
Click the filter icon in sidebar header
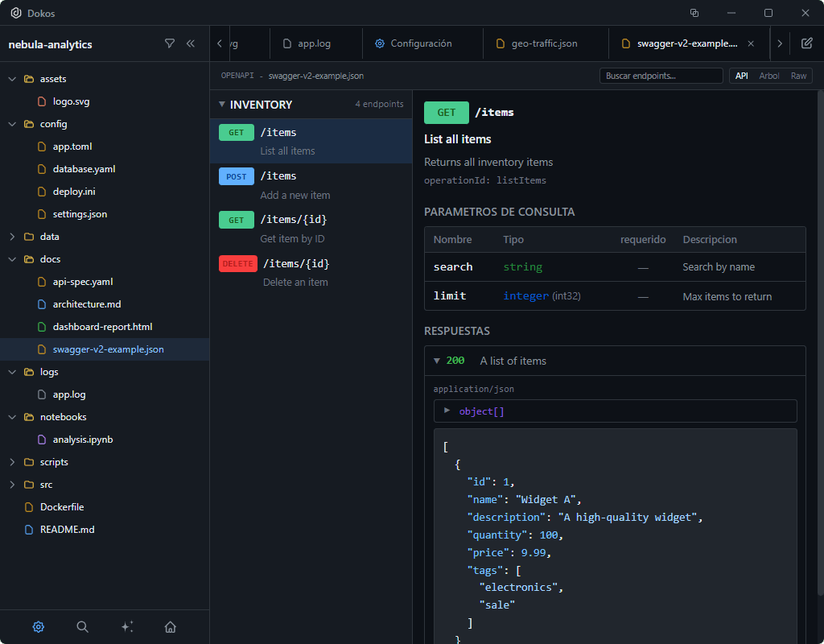[x=170, y=44]
